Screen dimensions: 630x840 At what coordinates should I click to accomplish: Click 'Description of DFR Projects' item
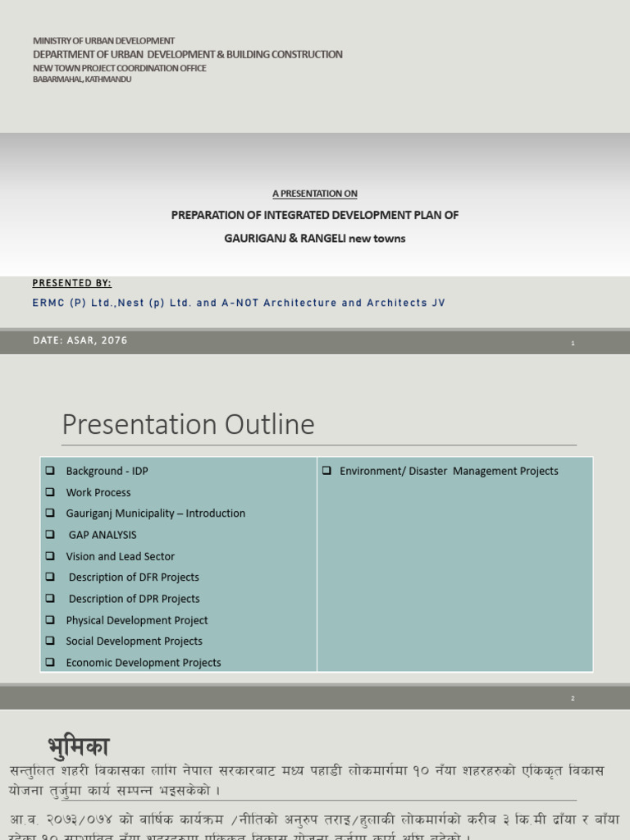pyautogui.click(x=134, y=577)
